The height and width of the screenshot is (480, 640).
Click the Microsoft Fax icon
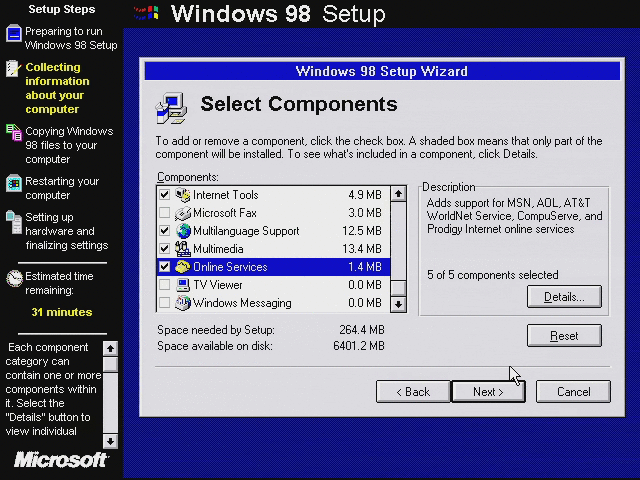183,213
